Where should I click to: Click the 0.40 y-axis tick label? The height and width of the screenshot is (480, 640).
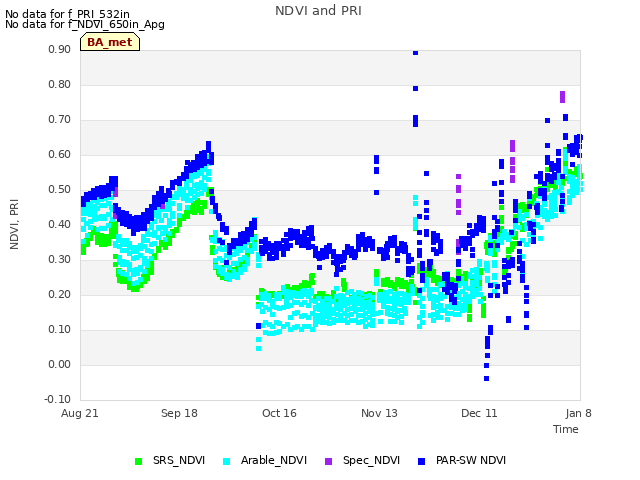coord(59,224)
